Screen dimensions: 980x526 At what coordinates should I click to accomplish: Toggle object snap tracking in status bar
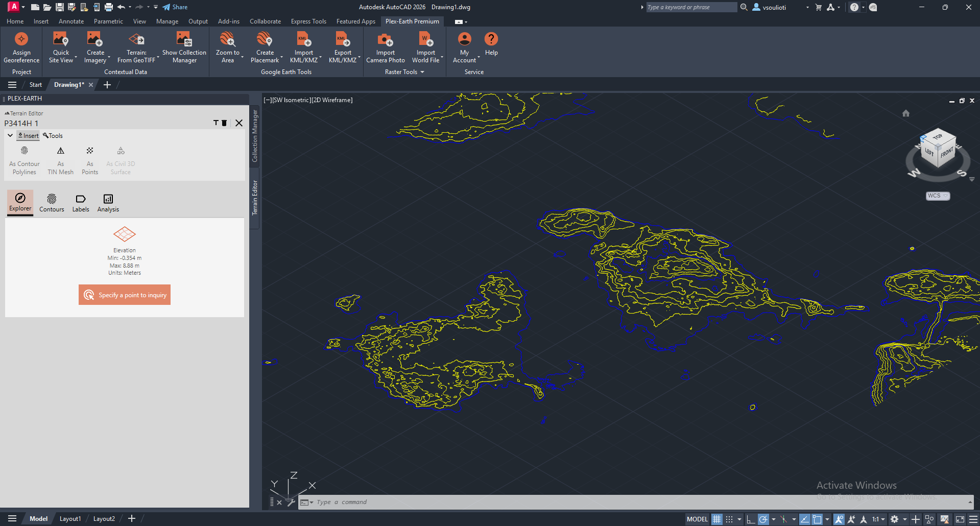point(805,519)
